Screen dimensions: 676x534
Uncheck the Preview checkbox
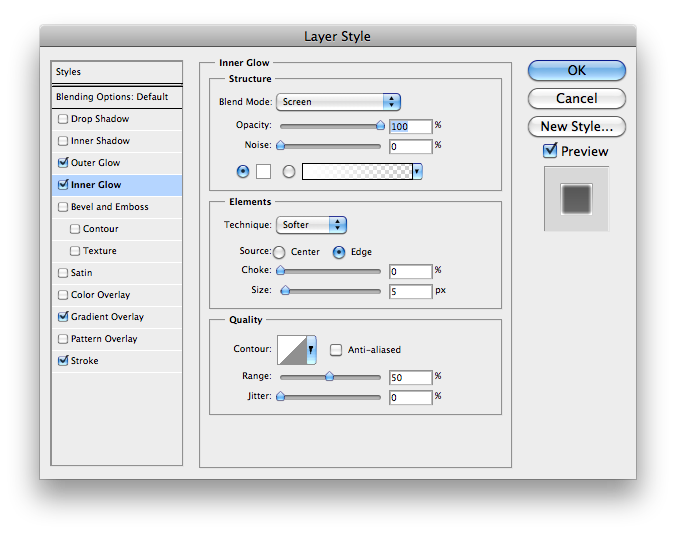pos(550,151)
